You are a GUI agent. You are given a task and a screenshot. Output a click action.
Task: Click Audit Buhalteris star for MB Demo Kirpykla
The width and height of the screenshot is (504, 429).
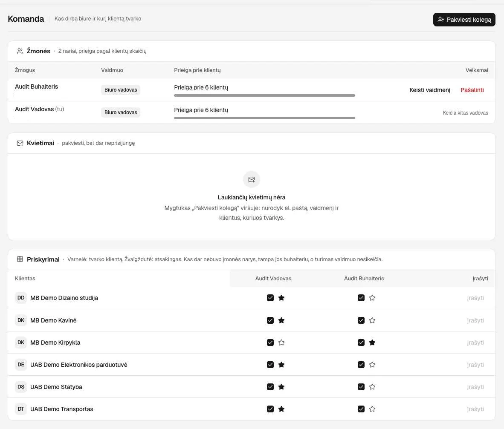click(372, 342)
